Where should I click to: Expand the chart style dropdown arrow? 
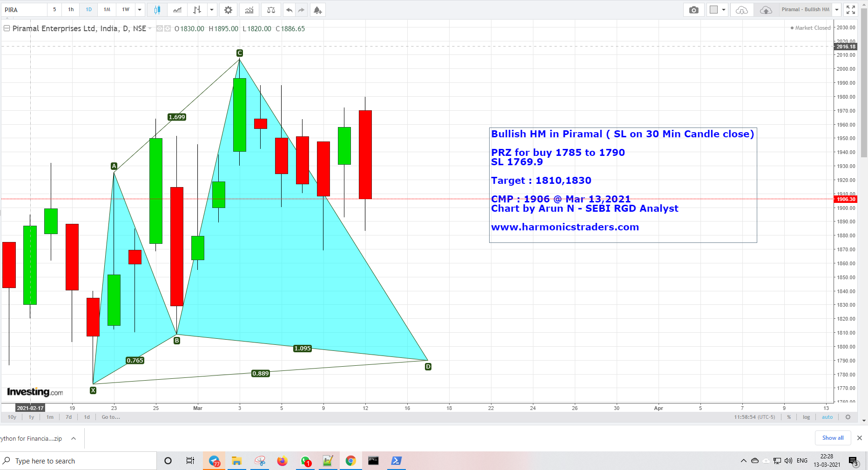[x=212, y=9]
